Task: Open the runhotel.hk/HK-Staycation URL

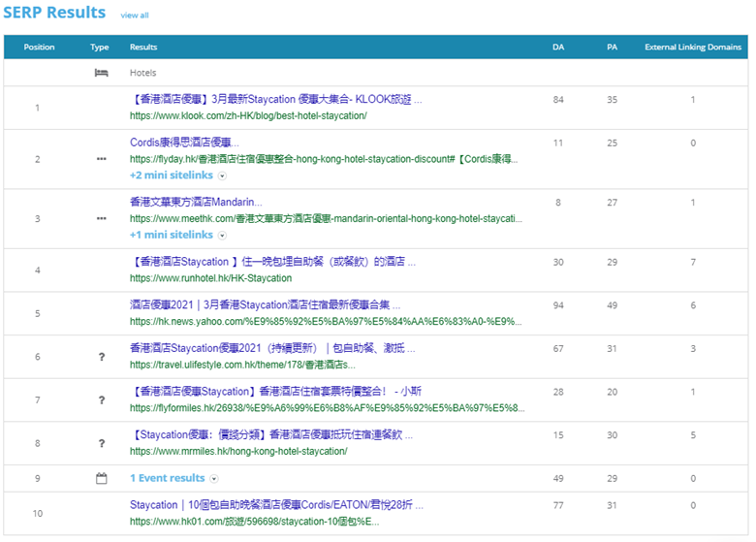Action: pos(210,278)
